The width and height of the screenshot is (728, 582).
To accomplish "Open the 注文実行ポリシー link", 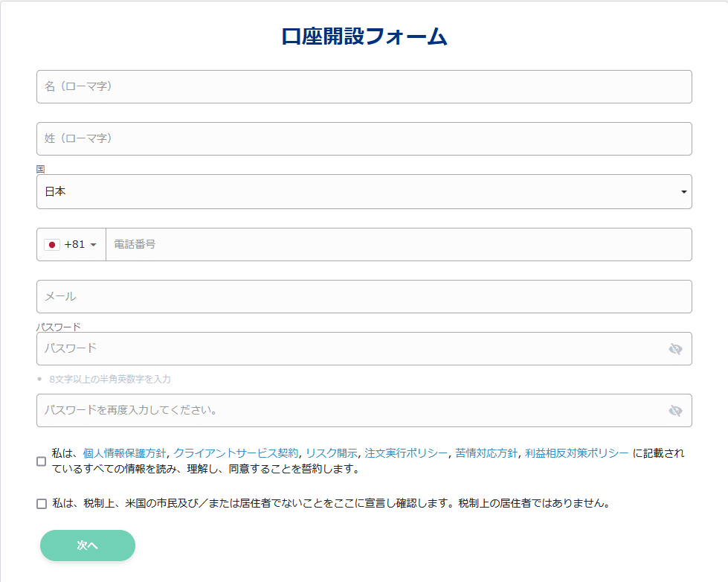I will click(406, 453).
